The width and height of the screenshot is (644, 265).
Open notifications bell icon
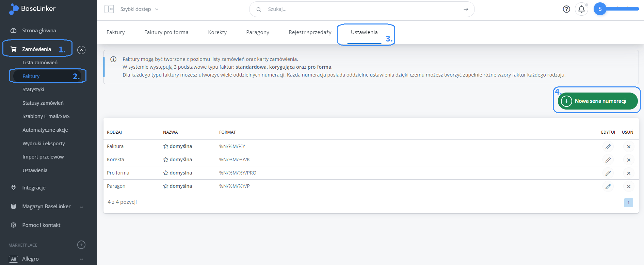(582, 9)
